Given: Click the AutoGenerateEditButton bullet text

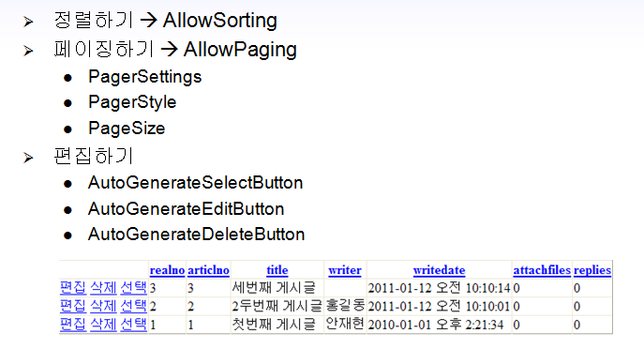Looking at the screenshot, I should (x=186, y=209).
